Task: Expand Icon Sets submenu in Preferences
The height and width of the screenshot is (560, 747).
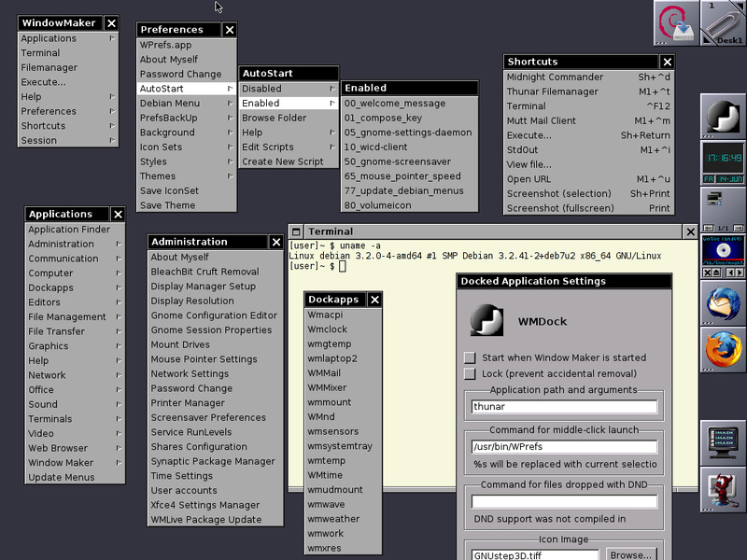Action: (x=186, y=147)
